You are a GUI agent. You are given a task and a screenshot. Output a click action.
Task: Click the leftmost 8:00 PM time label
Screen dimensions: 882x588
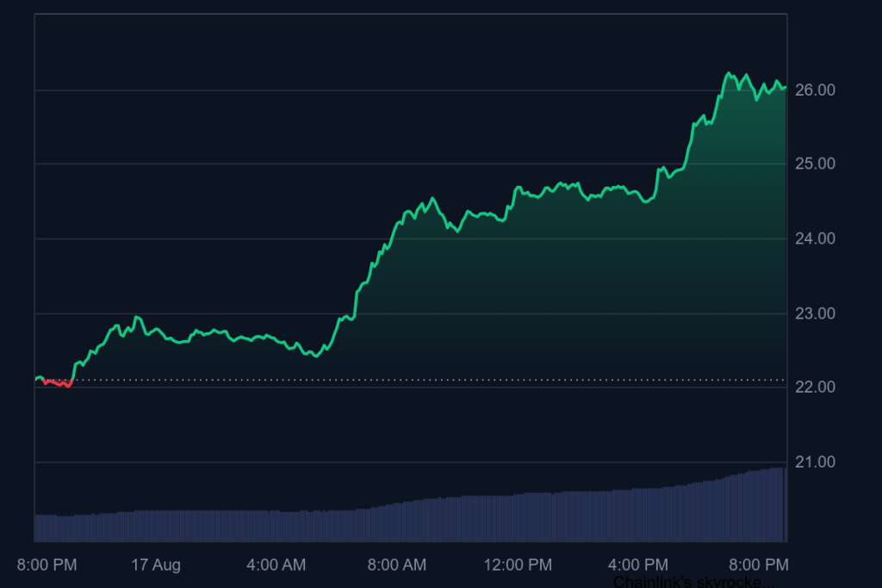click(47, 566)
